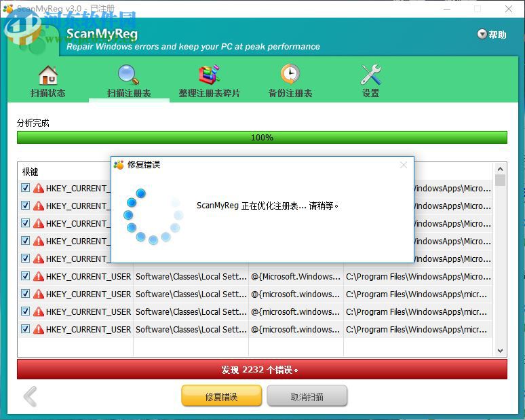Click the warning icon in the second row
Image resolution: width=525 pixels, height=420 pixels.
(39, 206)
